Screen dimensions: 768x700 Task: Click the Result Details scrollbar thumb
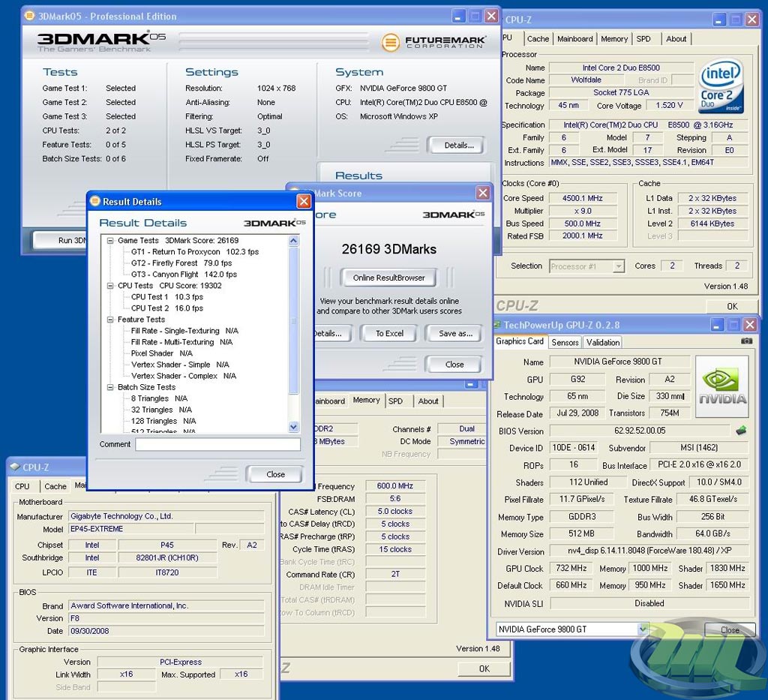[x=293, y=320]
